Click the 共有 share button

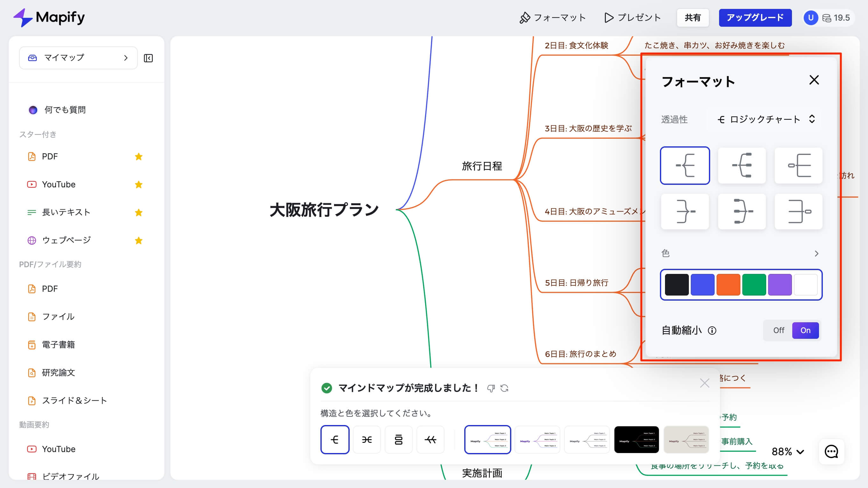point(692,17)
